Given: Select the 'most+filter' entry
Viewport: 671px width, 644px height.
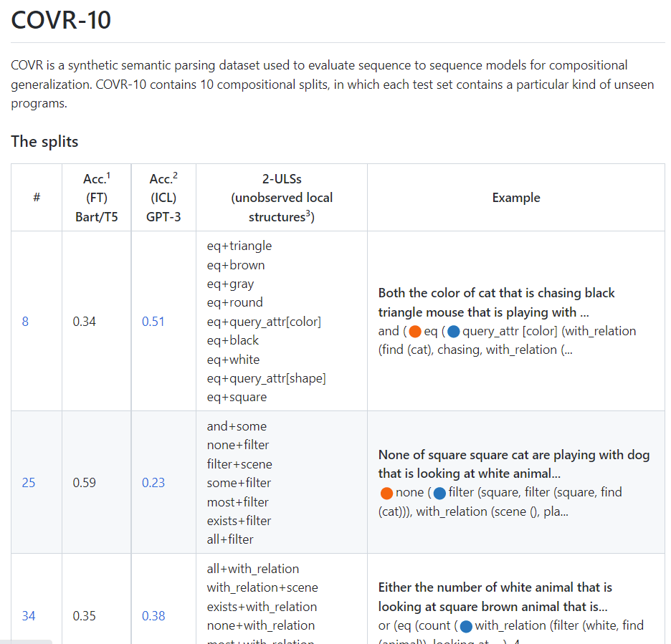Looking at the screenshot, I should coord(238,502).
